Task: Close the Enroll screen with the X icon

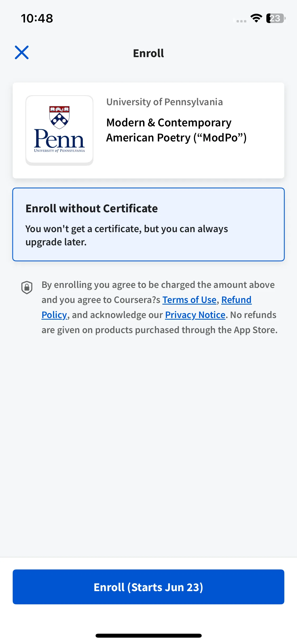Action: (x=22, y=52)
